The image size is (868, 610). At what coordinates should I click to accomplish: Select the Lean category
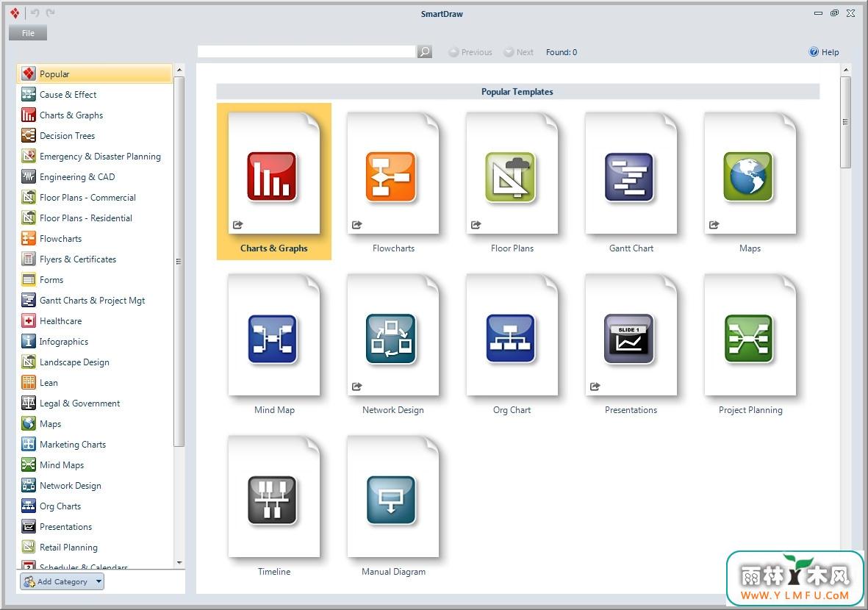pyautogui.click(x=95, y=382)
